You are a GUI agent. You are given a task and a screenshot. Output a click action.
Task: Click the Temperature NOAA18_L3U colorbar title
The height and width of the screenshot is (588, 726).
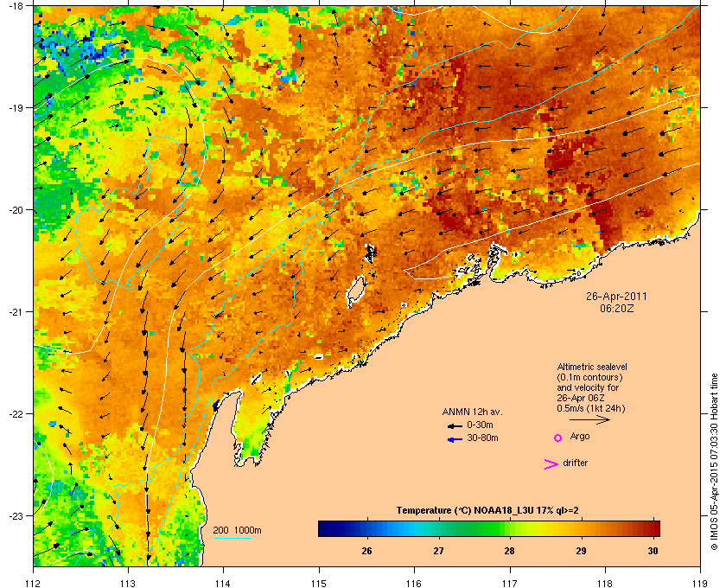tap(487, 511)
